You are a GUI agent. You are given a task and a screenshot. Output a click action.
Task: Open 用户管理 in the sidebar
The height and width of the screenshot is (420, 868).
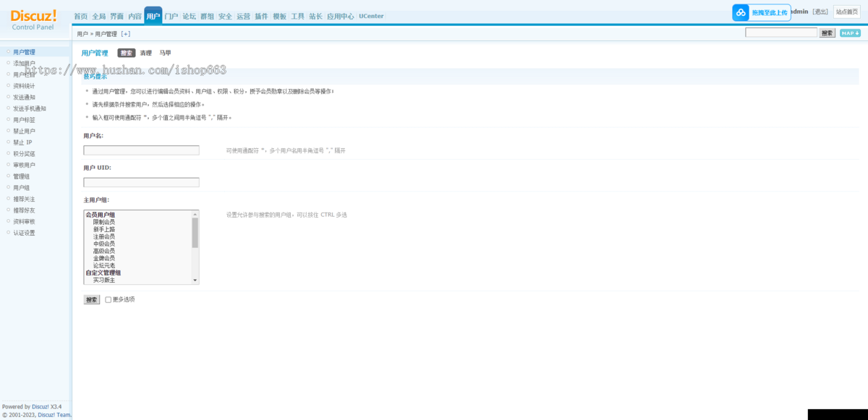pyautogui.click(x=24, y=52)
